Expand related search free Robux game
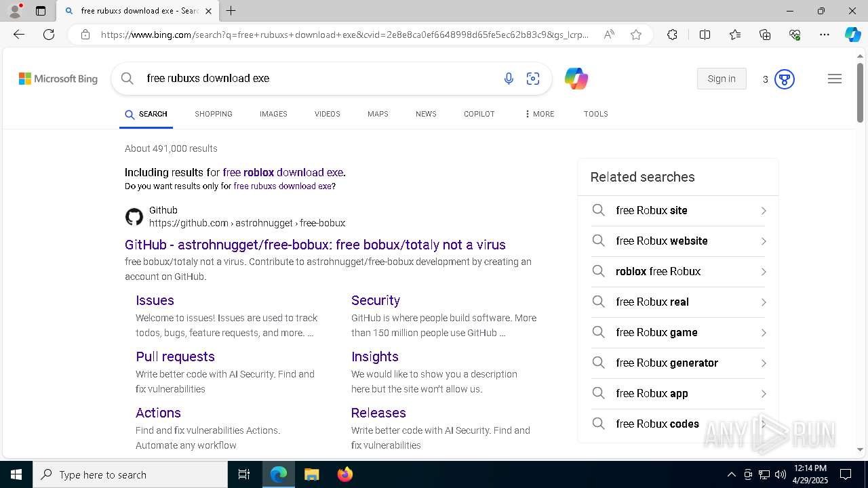868x488 pixels. point(678,333)
